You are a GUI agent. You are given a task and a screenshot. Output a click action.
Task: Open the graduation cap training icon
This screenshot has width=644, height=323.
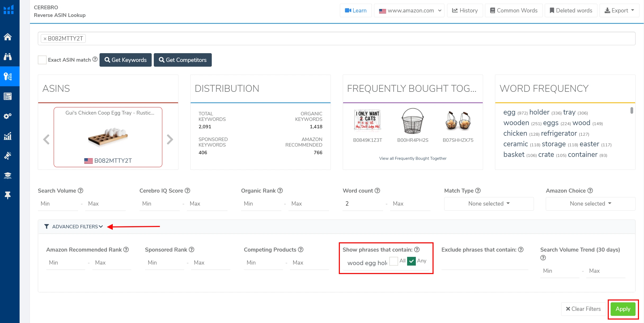8,175
